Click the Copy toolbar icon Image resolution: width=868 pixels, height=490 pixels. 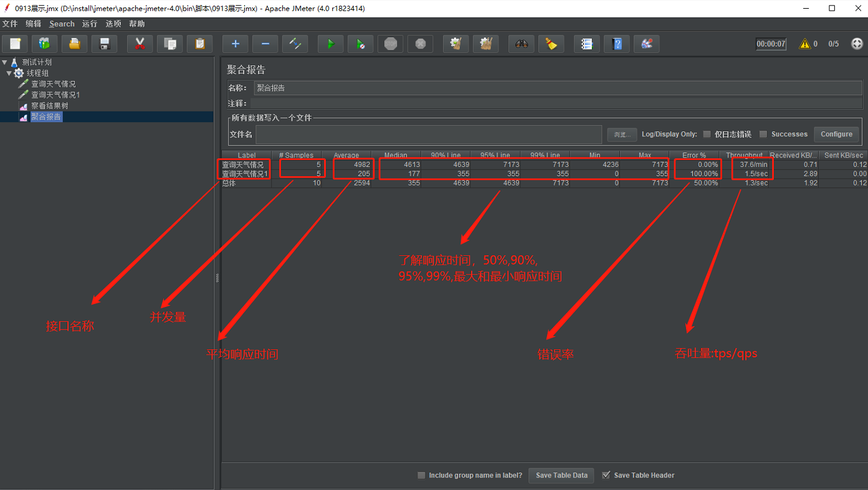coord(169,44)
